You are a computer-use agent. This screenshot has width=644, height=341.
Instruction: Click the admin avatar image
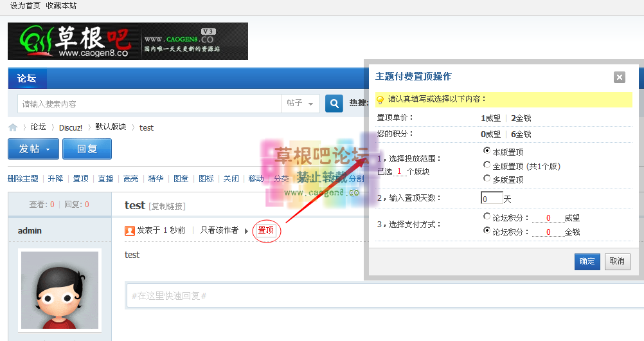click(x=60, y=290)
